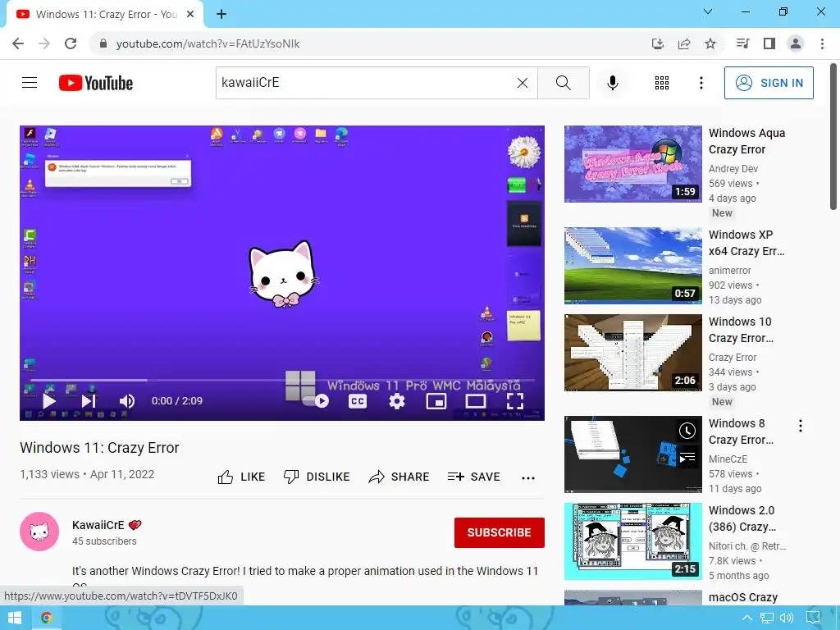This screenshot has height=630, width=840.
Task: Click the SIGN IN button
Action: click(x=769, y=83)
